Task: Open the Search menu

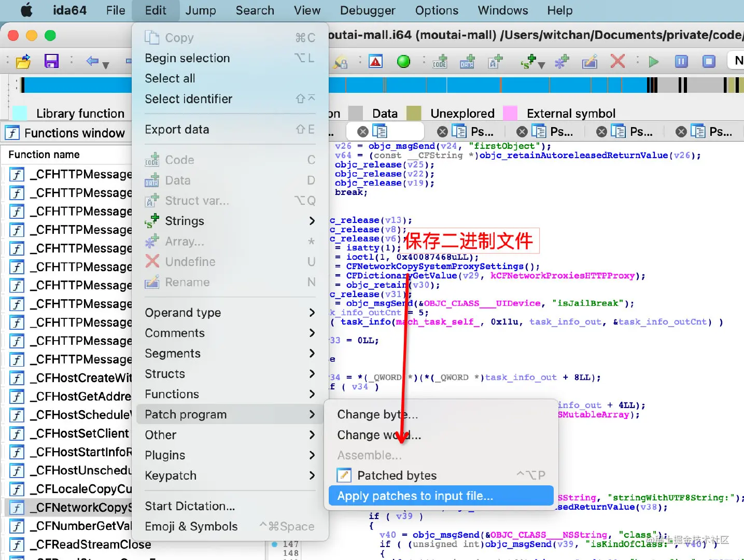Action: 255,10
